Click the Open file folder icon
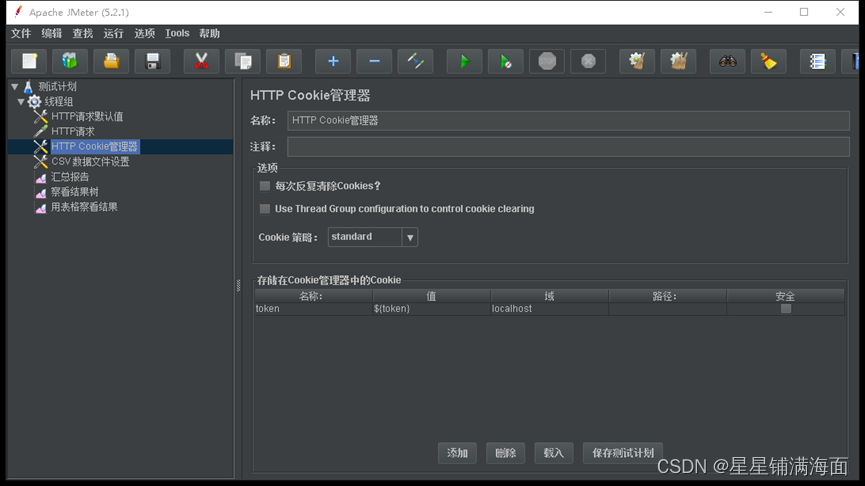This screenshot has height=486, width=865. 111,61
